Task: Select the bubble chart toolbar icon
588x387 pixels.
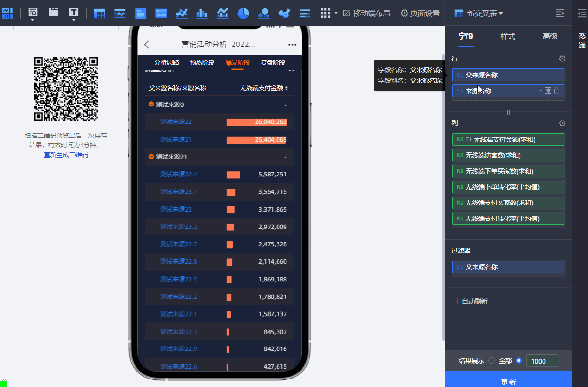Action: coord(264,14)
